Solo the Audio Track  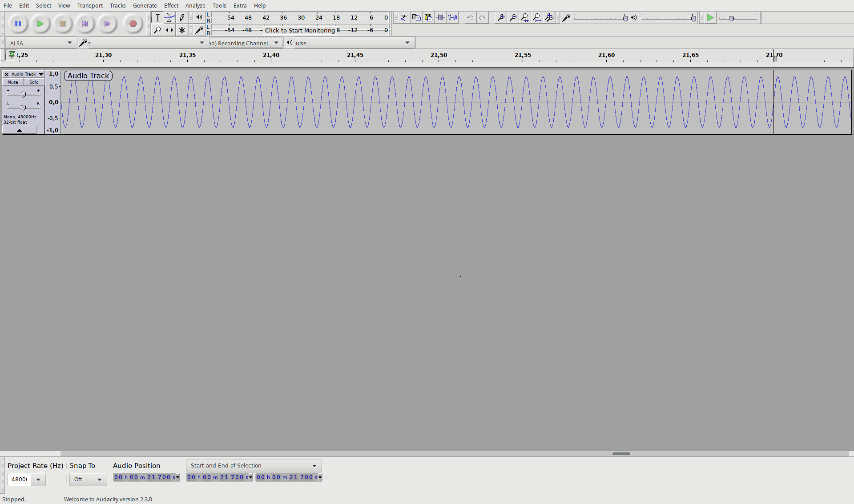pyautogui.click(x=34, y=82)
